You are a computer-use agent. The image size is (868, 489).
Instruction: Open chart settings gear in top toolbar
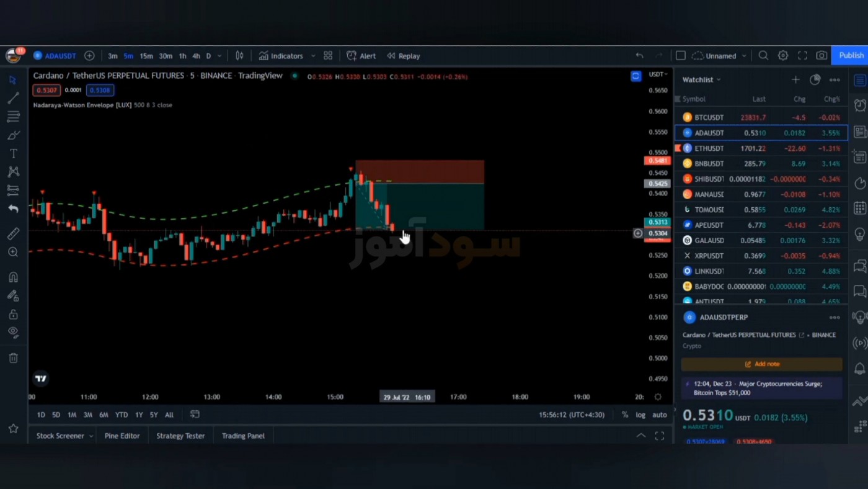(x=783, y=56)
